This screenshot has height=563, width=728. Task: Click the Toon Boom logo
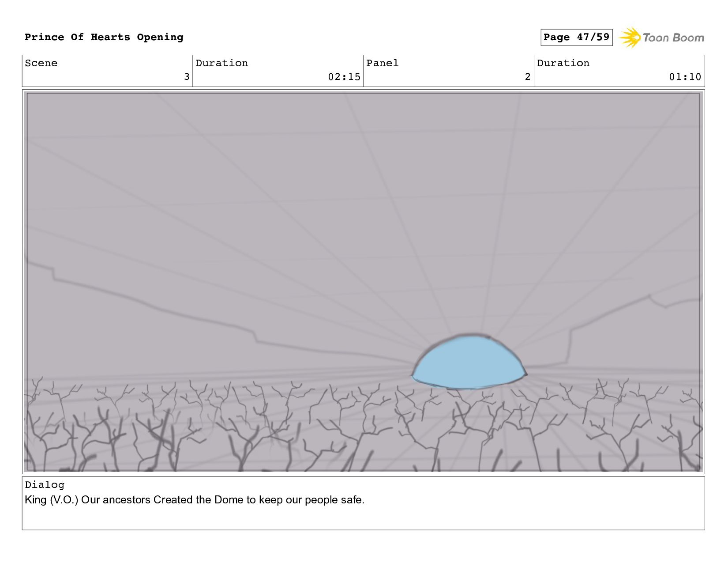(x=661, y=38)
